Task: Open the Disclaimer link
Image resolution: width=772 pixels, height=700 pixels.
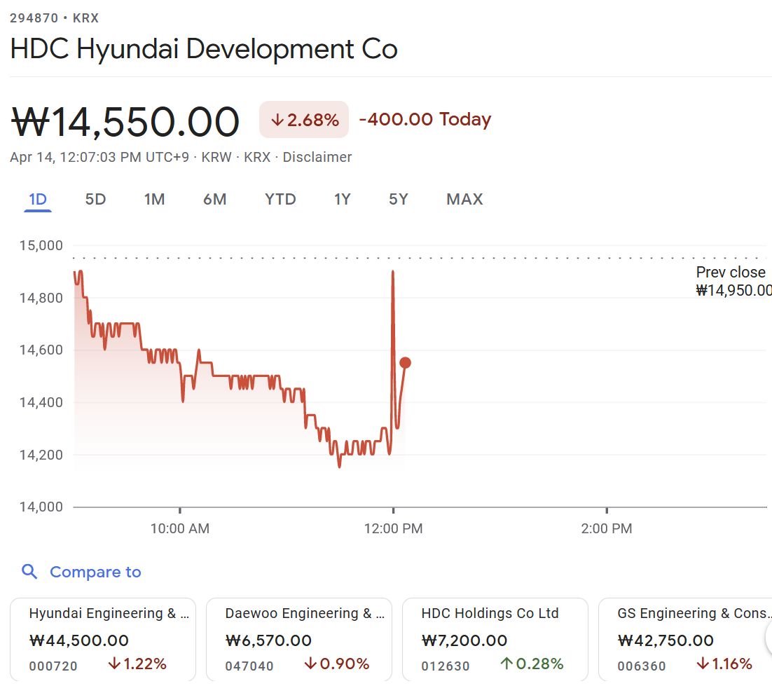Action: [x=317, y=157]
